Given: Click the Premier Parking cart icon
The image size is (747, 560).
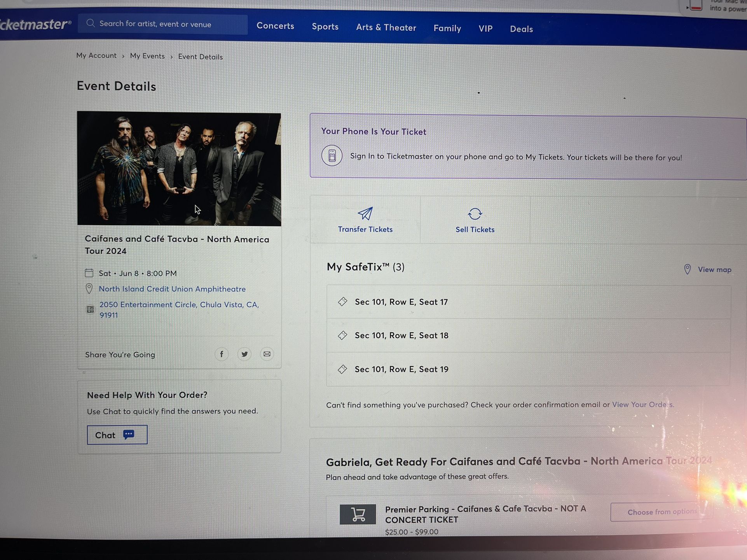Looking at the screenshot, I should click(x=358, y=514).
